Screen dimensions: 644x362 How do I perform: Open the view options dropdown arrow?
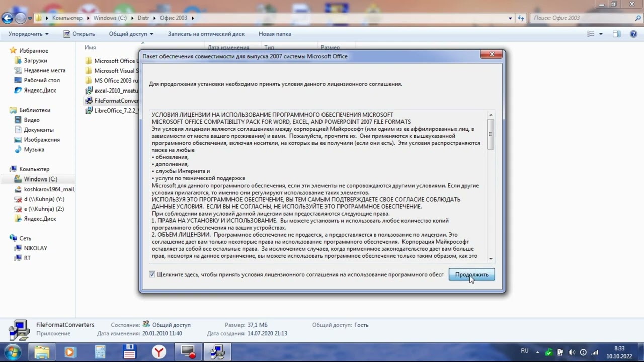[x=601, y=34]
